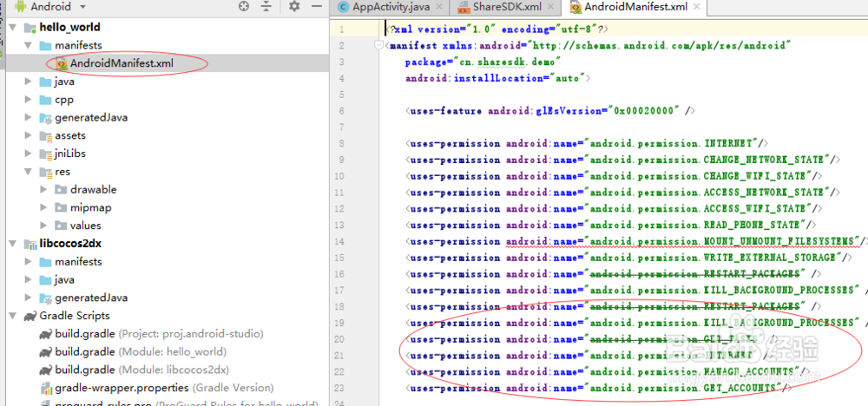
Task: Click the AppActivity.java class file icon
Action: [x=344, y=7]
